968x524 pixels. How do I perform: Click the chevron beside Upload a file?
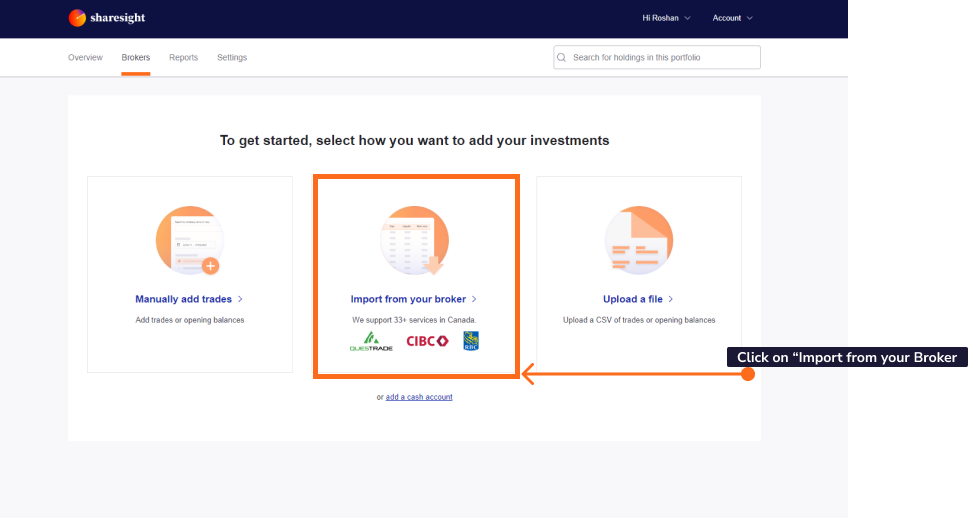point(670,299)
